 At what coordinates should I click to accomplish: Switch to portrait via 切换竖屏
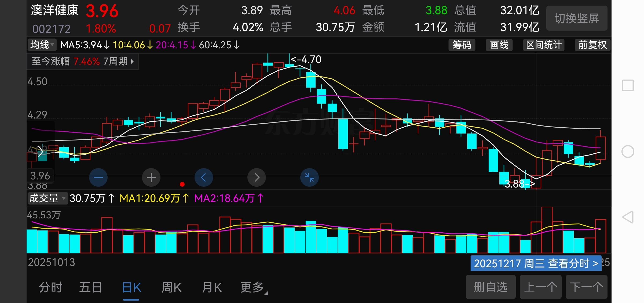pyautogui.click(x=577, y=18)
